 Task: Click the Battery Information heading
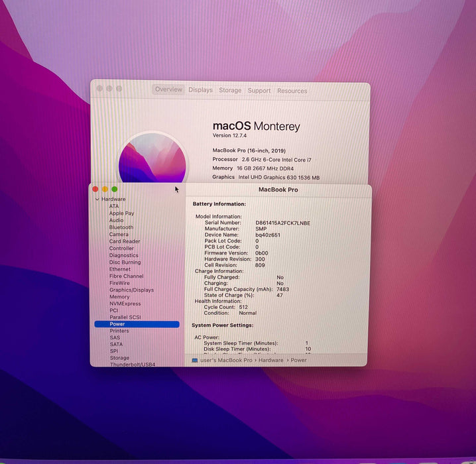coord(219,204)
